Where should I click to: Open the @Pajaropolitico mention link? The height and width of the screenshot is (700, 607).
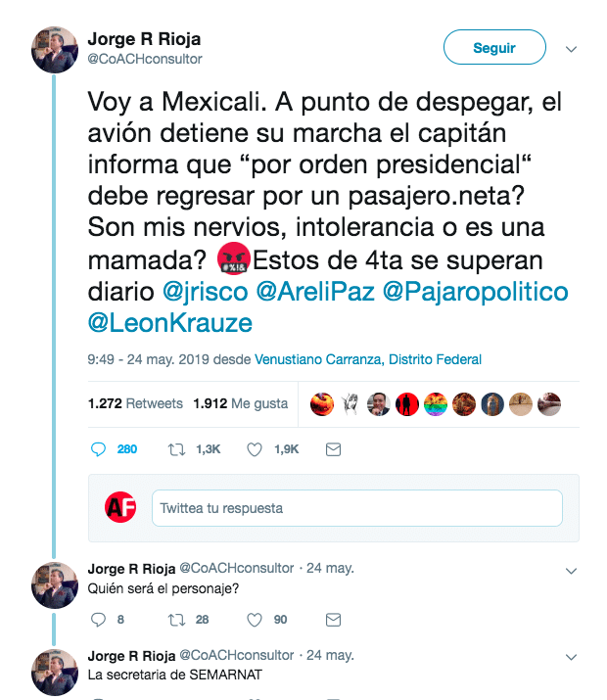[x=476, y=292]
